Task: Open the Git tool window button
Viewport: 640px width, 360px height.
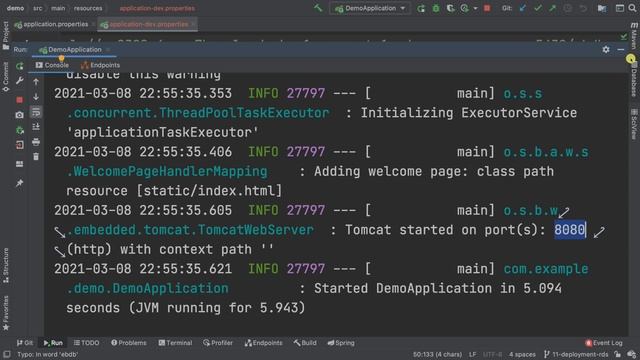Action: [x=25, y=343]
